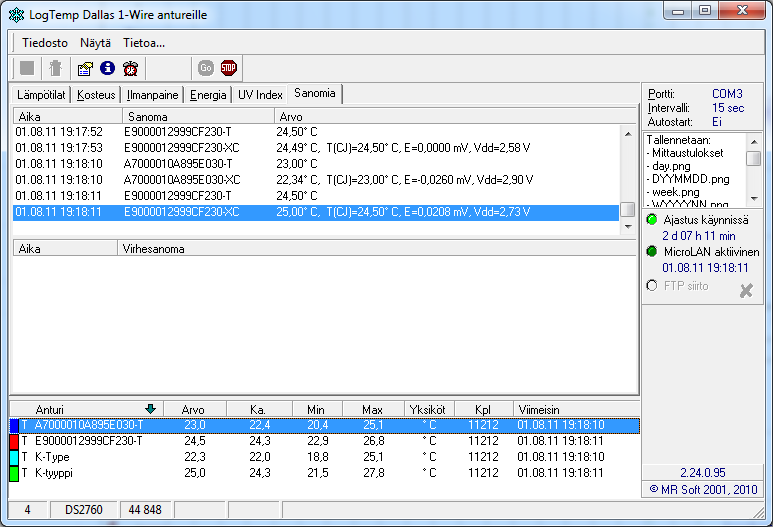Switch to the Lämpötilat tab

[42, 95]
